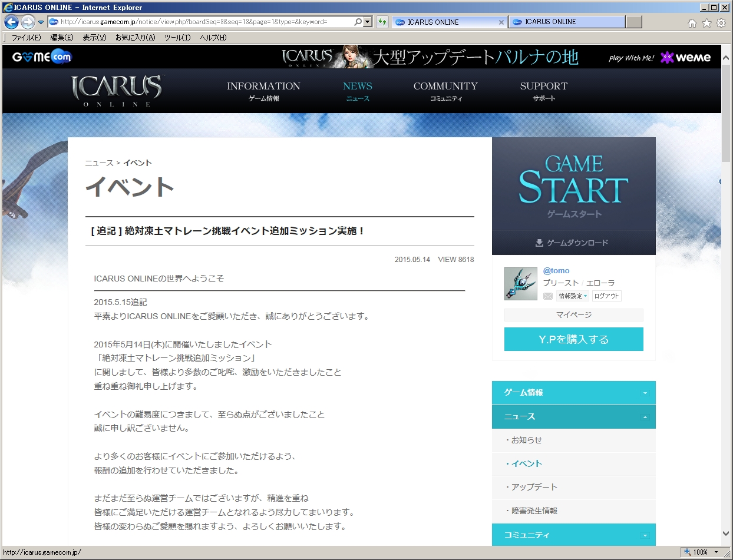Close the first ICARUS ONLINE tab
This screenshot has height=560, width=733.
click(501, 22)
